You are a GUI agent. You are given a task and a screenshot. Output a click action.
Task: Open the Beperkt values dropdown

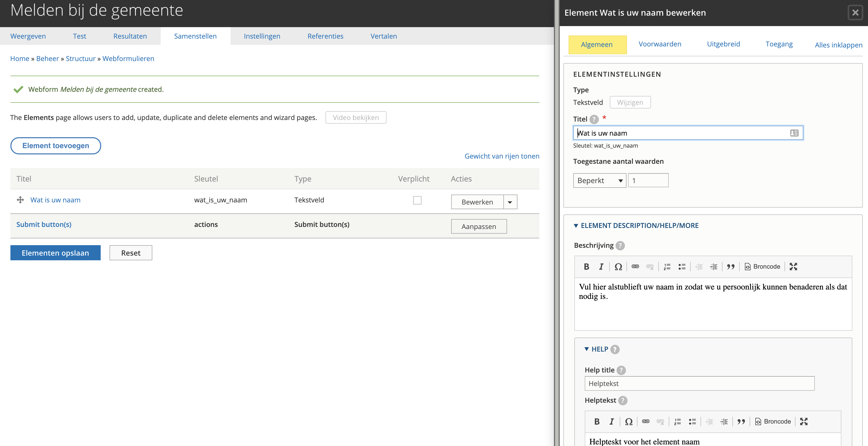pyautogui.click(x=599, y=180)
